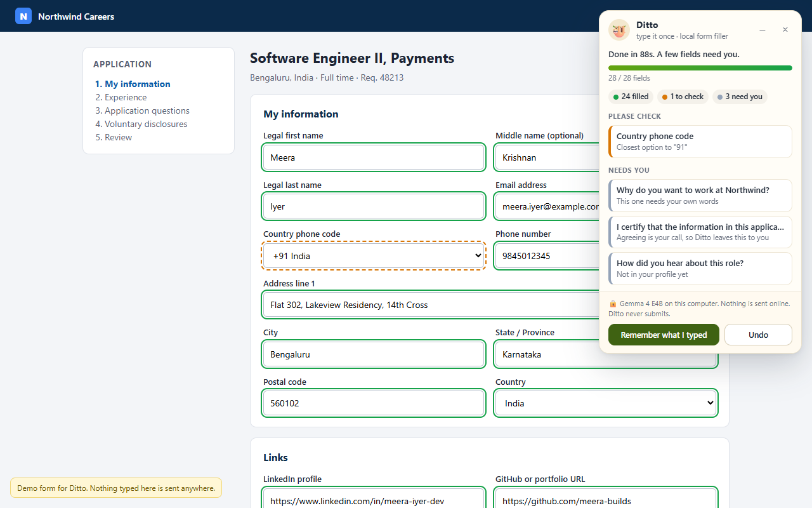This screenshot has height=508, width=812.
Task: Click into the Postal code field
Action: (374, 403)
